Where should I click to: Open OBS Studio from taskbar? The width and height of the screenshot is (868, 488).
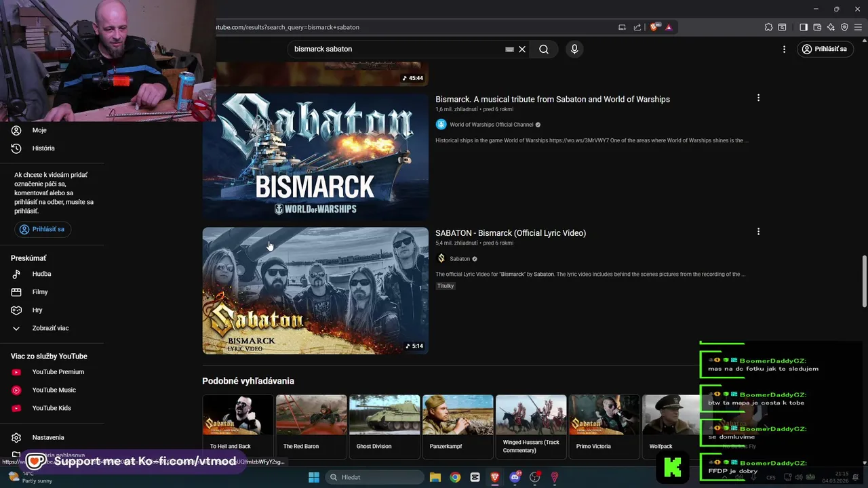coord(534,477)
